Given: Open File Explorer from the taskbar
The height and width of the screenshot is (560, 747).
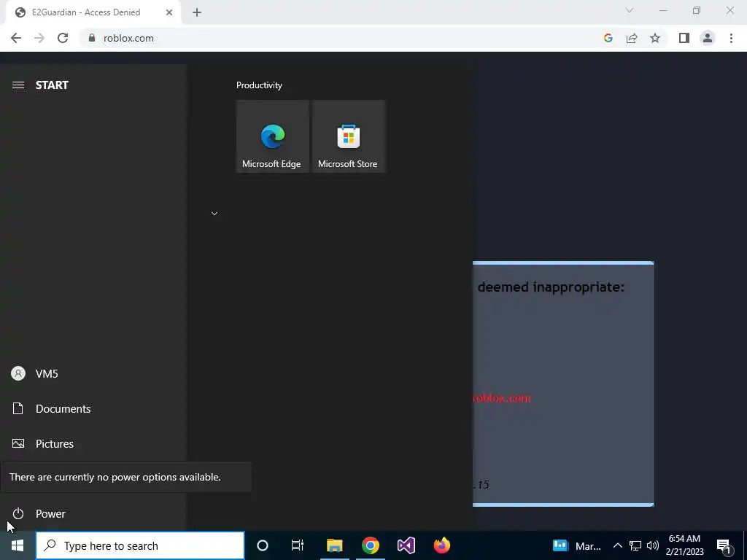Looking at the screenshot, I should point(334,545).
